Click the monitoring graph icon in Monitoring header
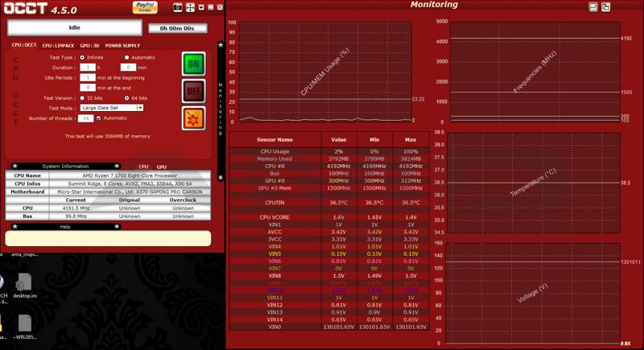The width and height of the screenshot is (644, 350). coord(593,7)
